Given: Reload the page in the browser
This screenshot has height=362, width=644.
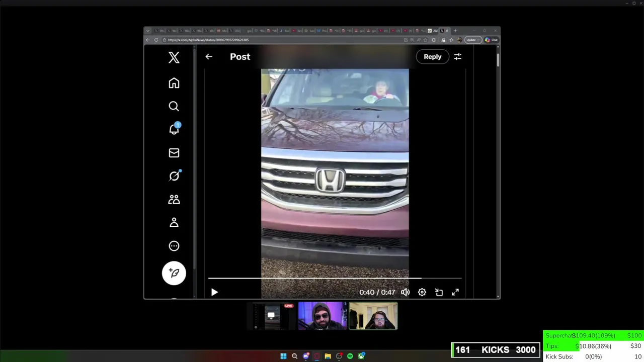Looking at the screenshot, I should (x=156, y=40).
